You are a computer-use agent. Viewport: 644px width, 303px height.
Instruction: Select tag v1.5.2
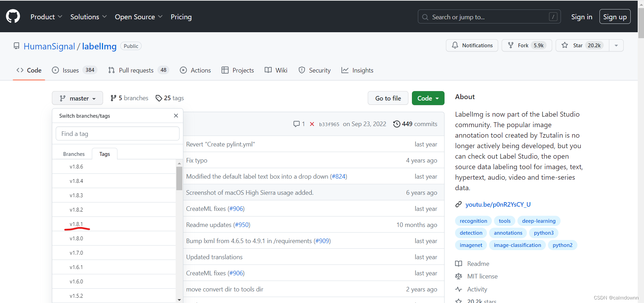pyautogui.click(x=114, y=296)
